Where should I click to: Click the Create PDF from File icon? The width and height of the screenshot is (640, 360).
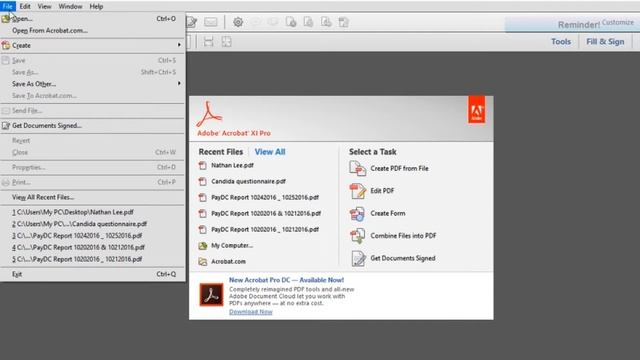pos(358,168)
